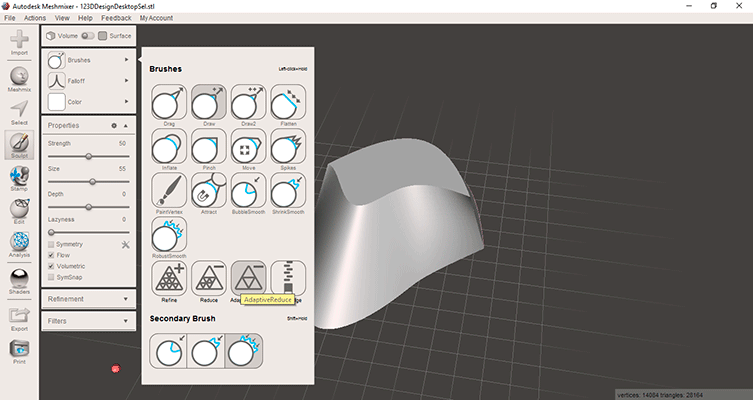This screenshot has width=753, height=400.
Task: Select the zipper-style brush beside AdaptiveReduce
Action: point(288,279)
